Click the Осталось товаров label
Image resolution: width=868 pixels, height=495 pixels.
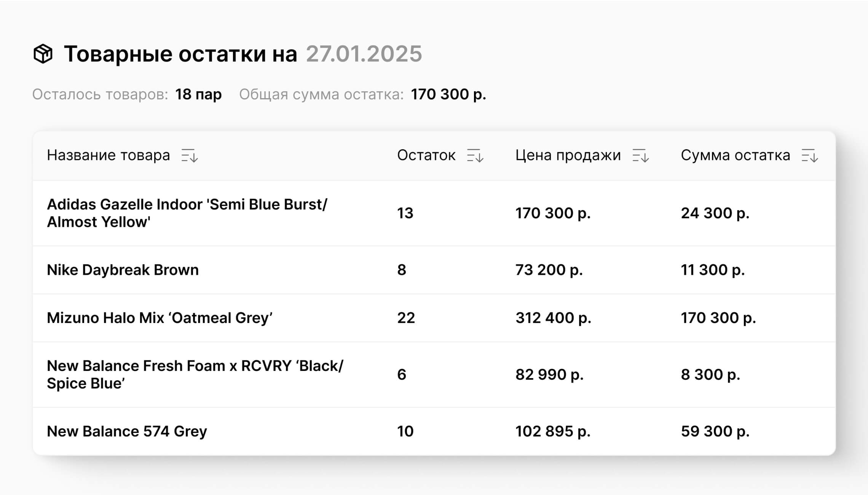[100, 94]
